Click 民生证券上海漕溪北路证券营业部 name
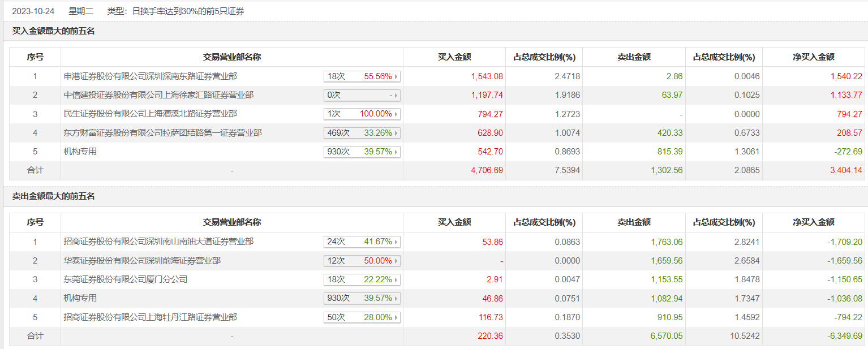This screenshot has height=349, width=868. point(150,114)
